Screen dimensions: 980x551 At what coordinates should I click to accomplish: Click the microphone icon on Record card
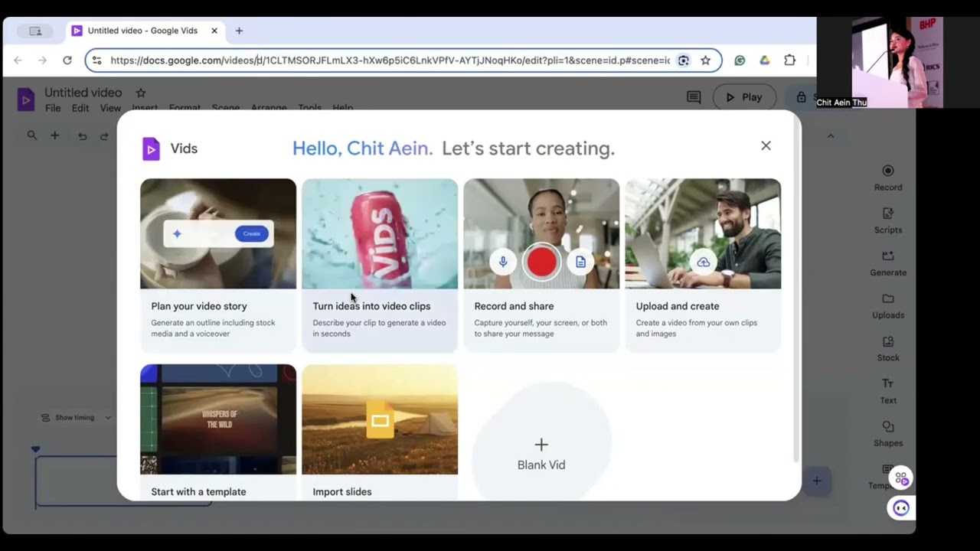(503, 262)
